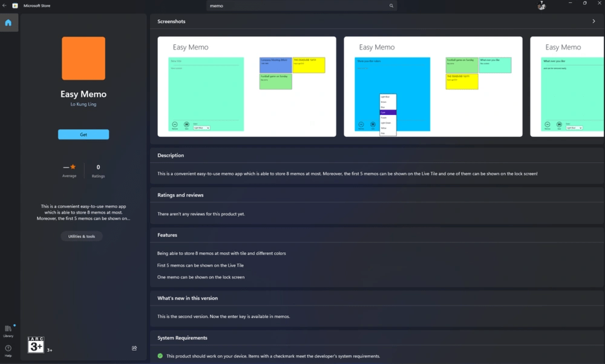Click the 0 Ratings count
The width and height of the screenshot is (605, 364).
click(98, 171)
